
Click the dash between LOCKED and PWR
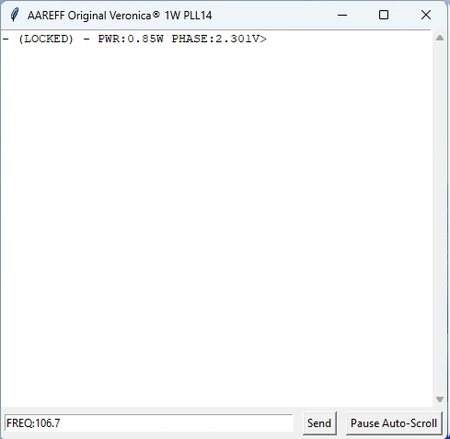(86, 39)
